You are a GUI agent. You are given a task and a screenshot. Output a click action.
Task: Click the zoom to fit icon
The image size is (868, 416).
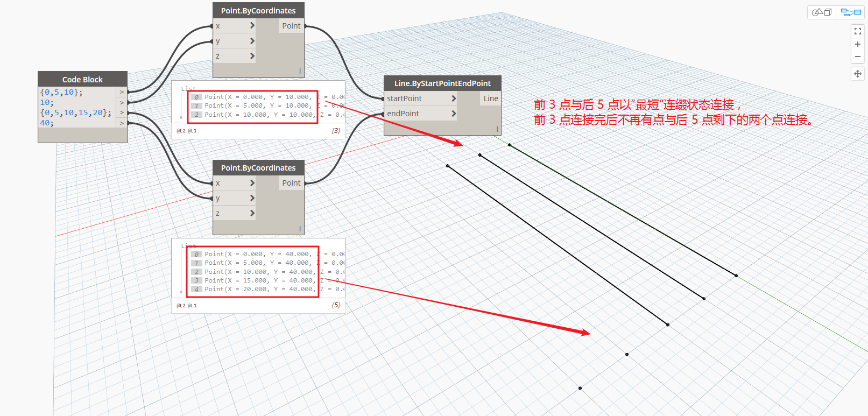coord(858,31)
